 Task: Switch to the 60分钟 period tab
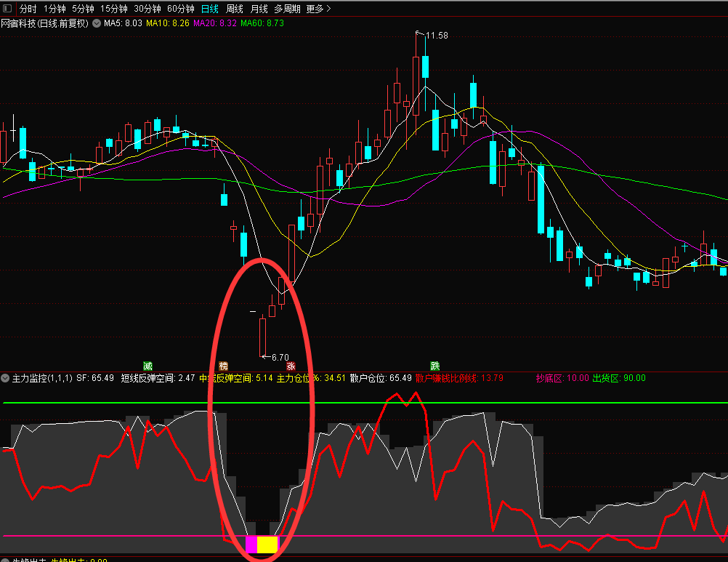(180, 9)
